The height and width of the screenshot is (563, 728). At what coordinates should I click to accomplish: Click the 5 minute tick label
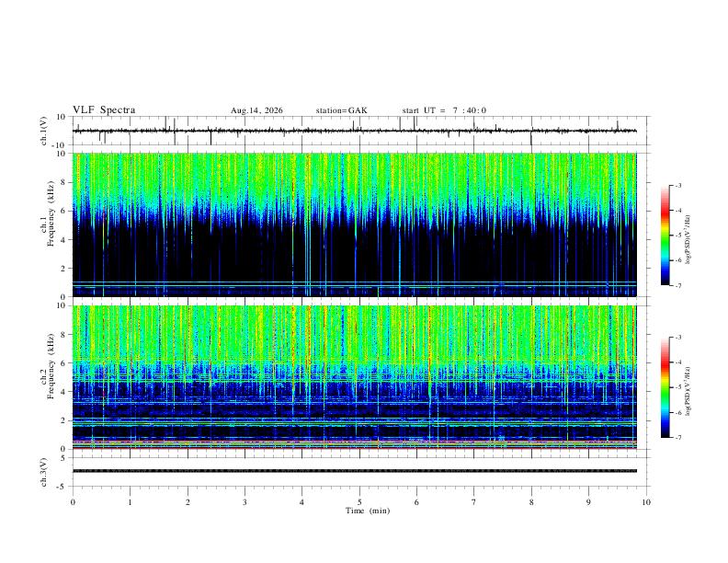[359, 502]
